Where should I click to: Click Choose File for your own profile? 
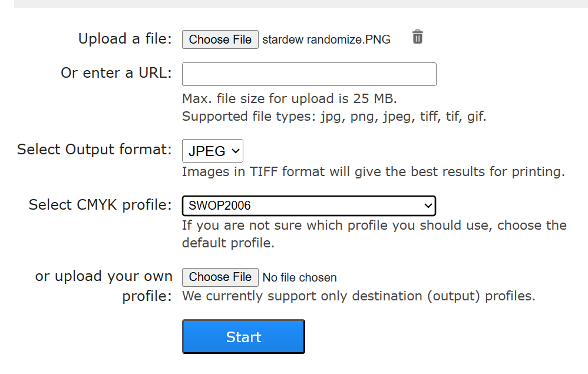(x=220, y=277)
